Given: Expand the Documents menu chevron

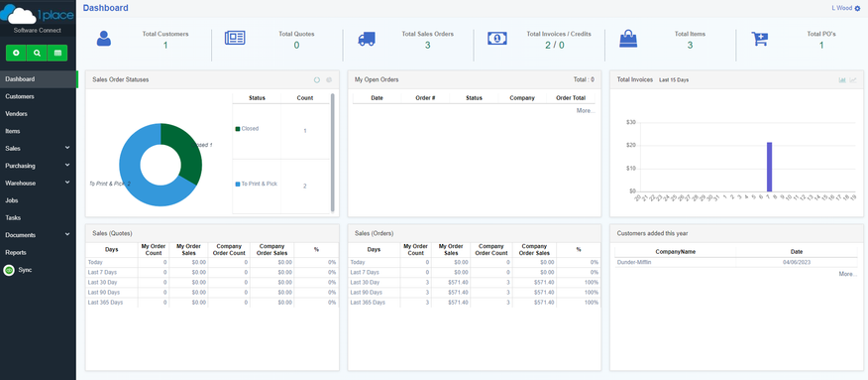Looking at the screenshot, I should tap(67, 234).
